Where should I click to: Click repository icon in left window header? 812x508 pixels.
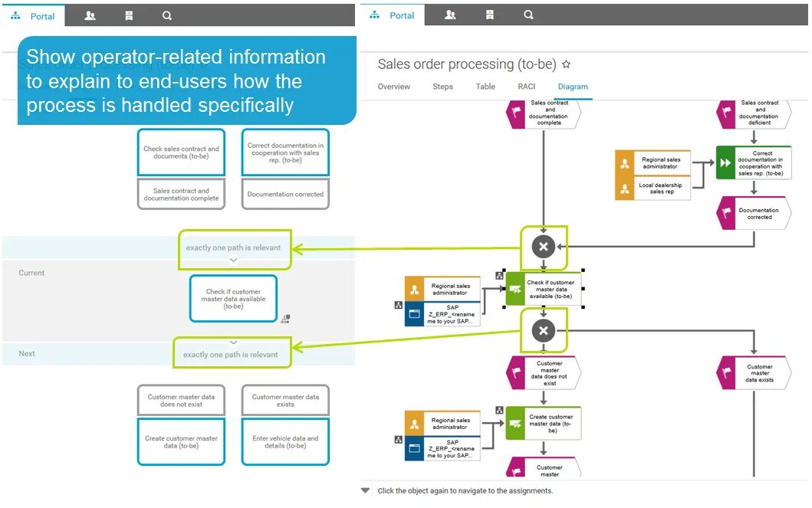(x=129, y=16)
